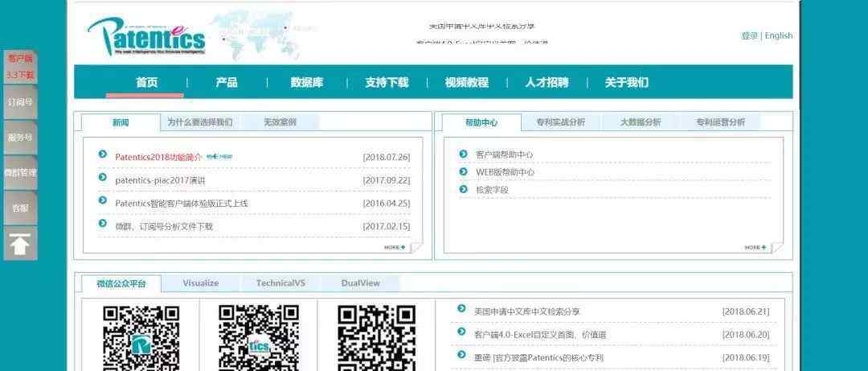Click the back-to-top arrow icon
The height and width of the screenshot is (371, 868).
pyautogui.click(x=20, y=244)
